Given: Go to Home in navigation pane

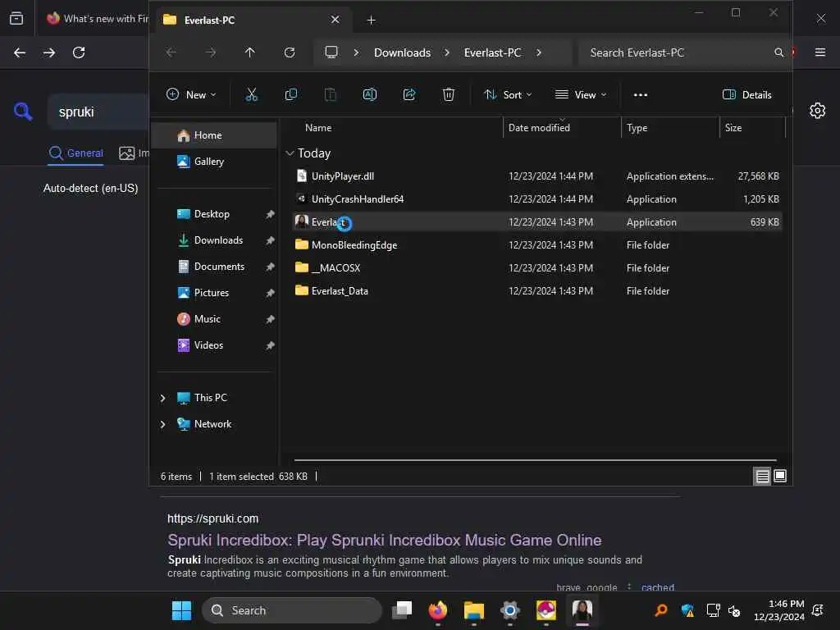Looking at the screenshot, I should 214,135.
